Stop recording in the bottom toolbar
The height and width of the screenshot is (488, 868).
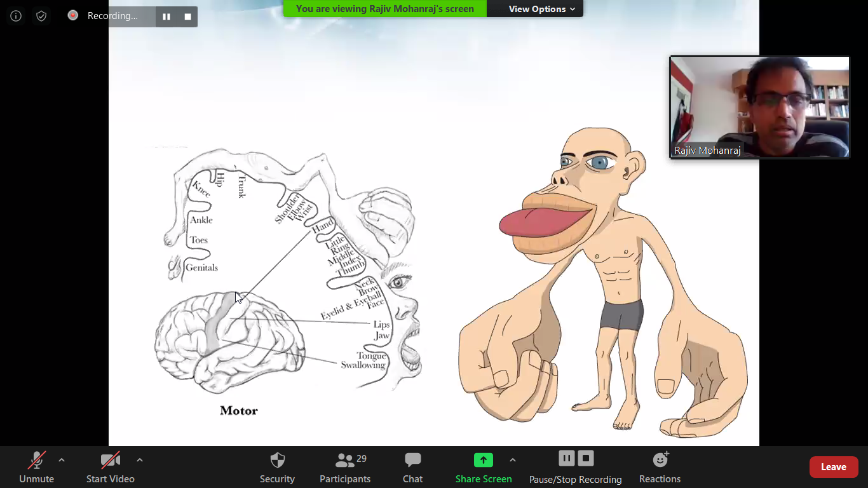pyautogui.click(x=586, y=458)
